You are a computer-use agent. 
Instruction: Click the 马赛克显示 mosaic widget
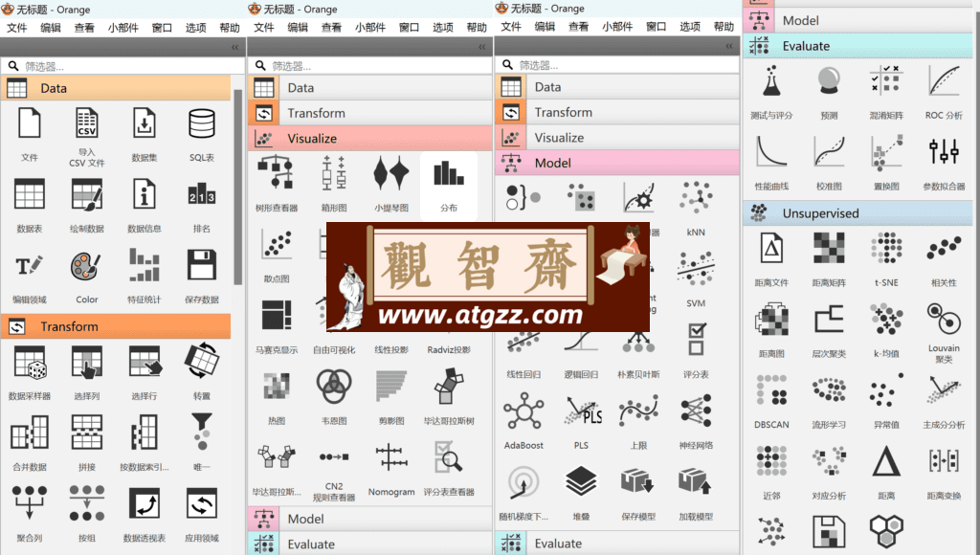[x=277, y=315]
